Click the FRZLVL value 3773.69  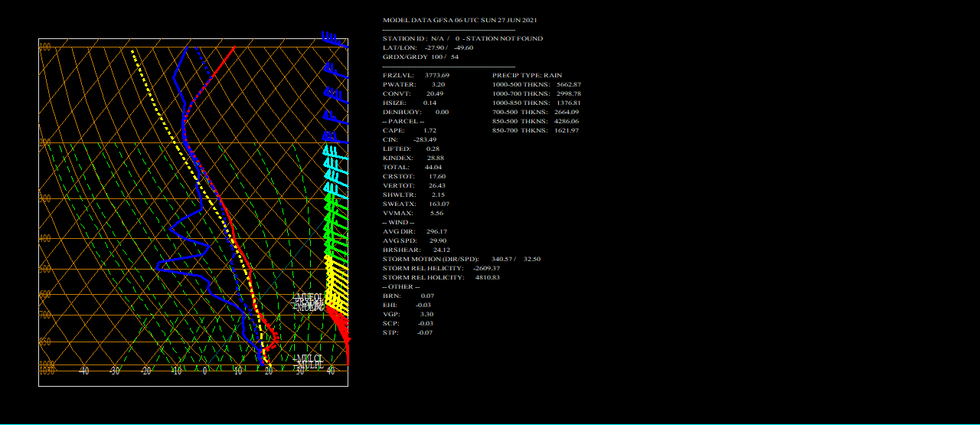click(437, 75)
